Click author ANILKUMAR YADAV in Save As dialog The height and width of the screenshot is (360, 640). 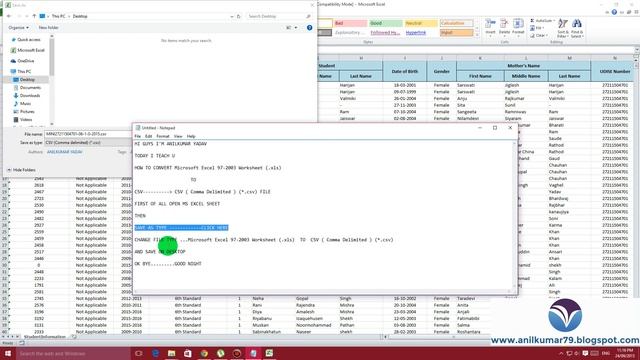coord(64,152)
